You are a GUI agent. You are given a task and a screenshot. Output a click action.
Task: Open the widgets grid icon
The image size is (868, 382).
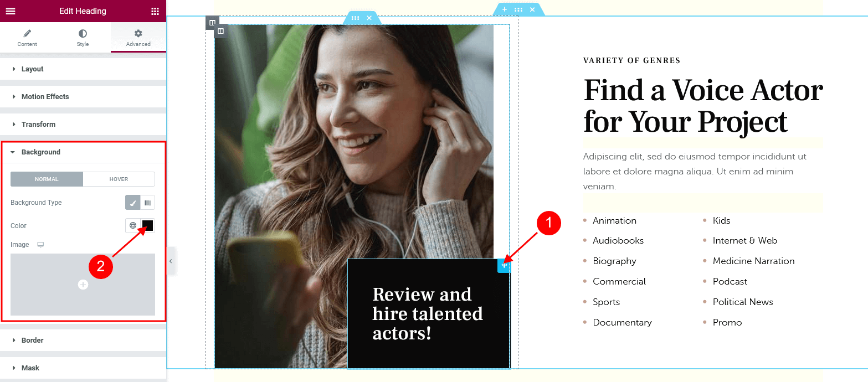(155, 11)
